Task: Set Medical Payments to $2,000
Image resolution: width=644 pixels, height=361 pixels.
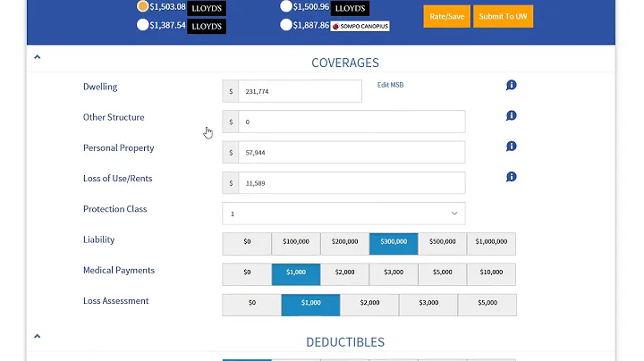Action: (344, 274)
